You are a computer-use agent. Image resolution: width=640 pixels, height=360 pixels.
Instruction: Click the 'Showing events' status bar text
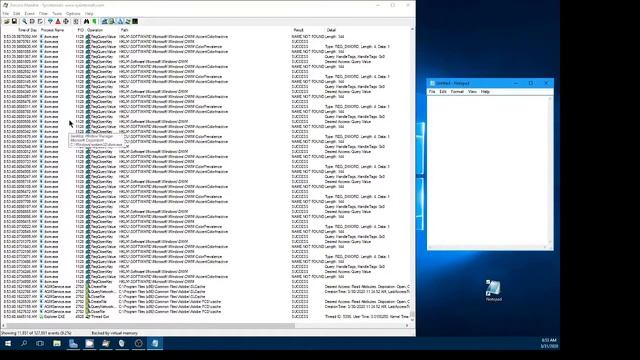(x=36, y=333)
